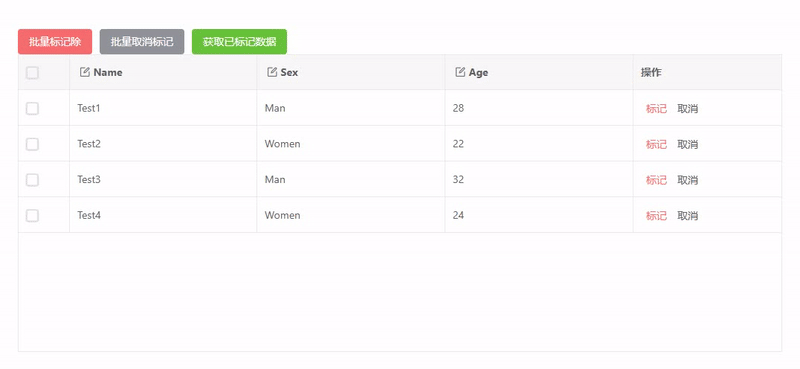The width and height of the screenshot is (800, 369).
Task: Tick the Test4 row checkbox
Action: [32, 215]
